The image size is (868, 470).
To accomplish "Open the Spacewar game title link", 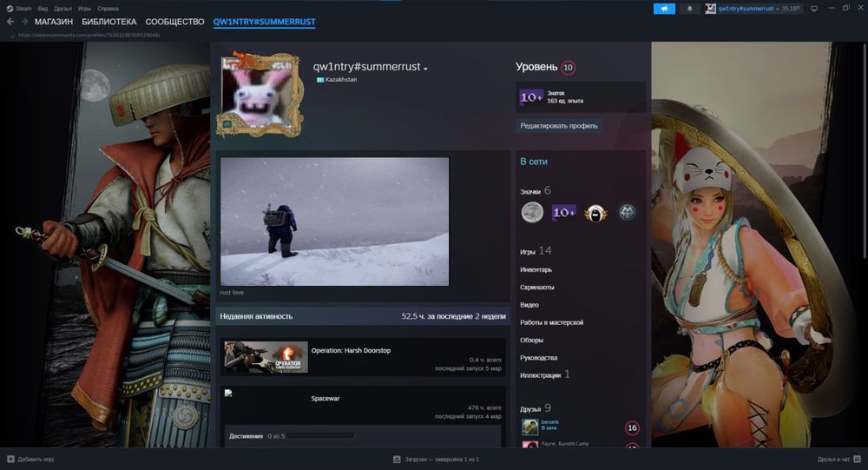I will coord(325,399).
